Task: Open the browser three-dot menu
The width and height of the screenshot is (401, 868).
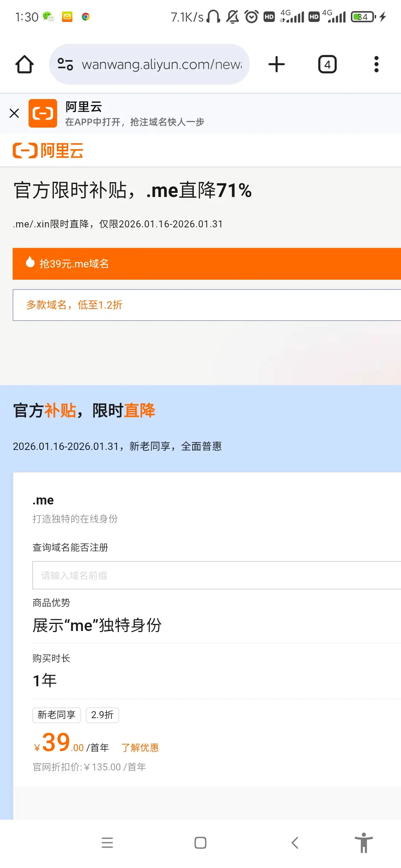Action: [x=376, y=64]
